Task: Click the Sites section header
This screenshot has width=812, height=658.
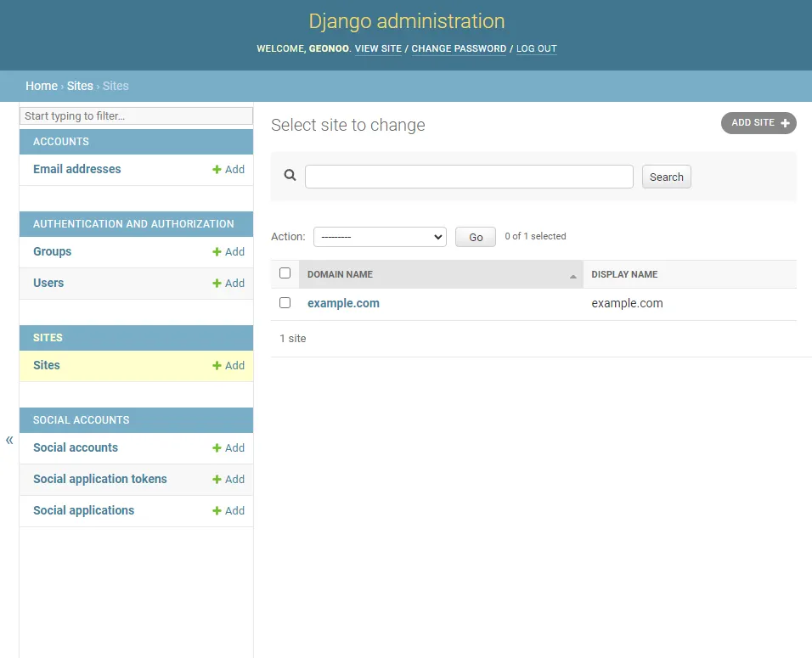Action: click(136, 338)
